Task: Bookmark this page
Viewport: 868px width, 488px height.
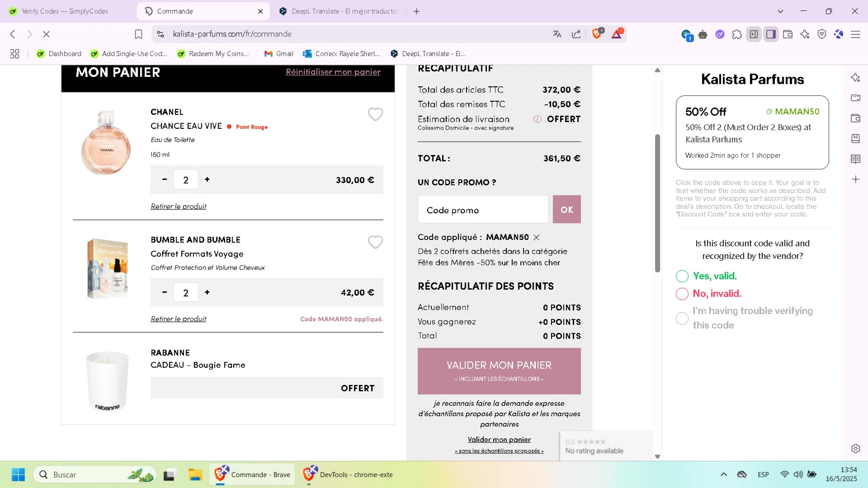Action: tap(138, 34)
